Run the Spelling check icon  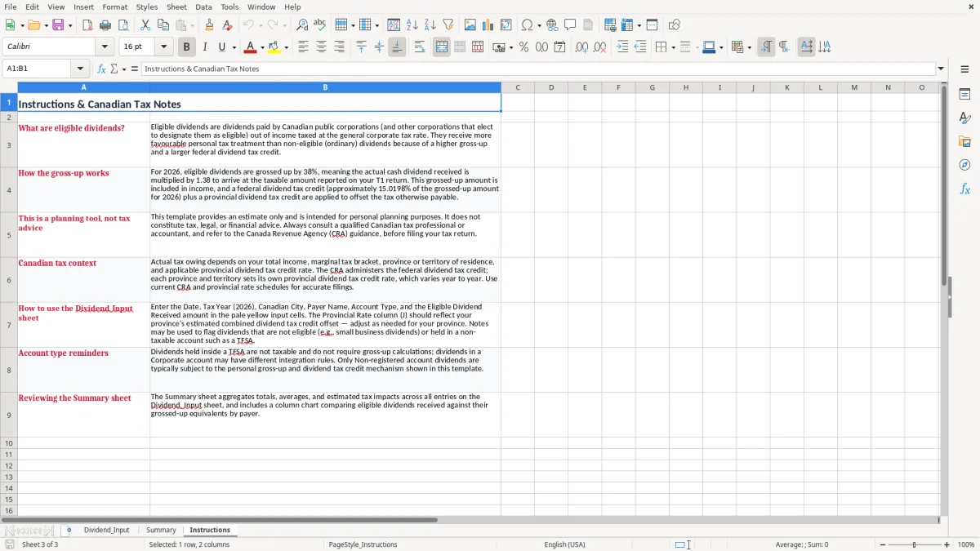[x=320, y=25]
